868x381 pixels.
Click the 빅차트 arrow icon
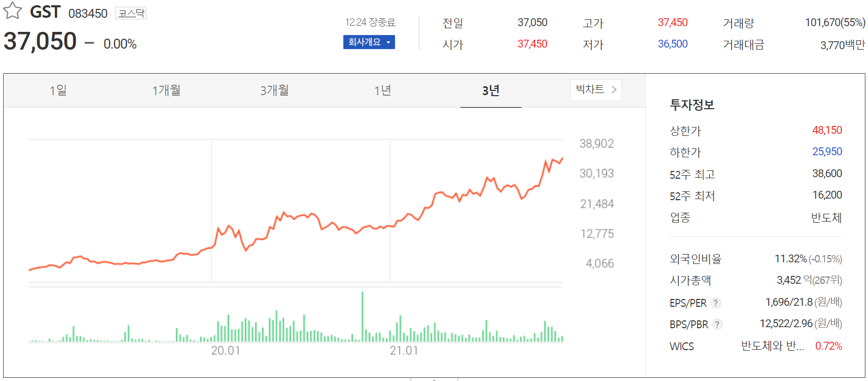coord(616,90)
